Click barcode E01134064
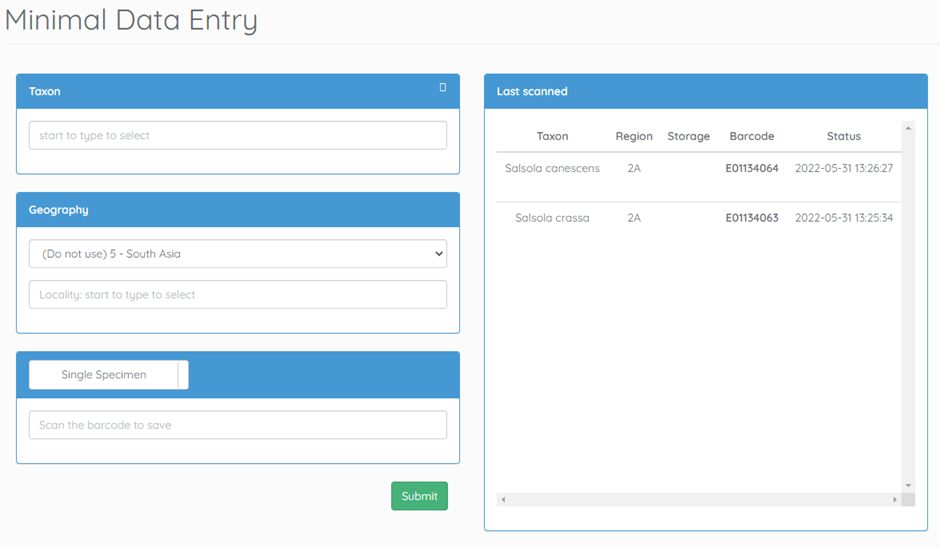 pos(752,168)
